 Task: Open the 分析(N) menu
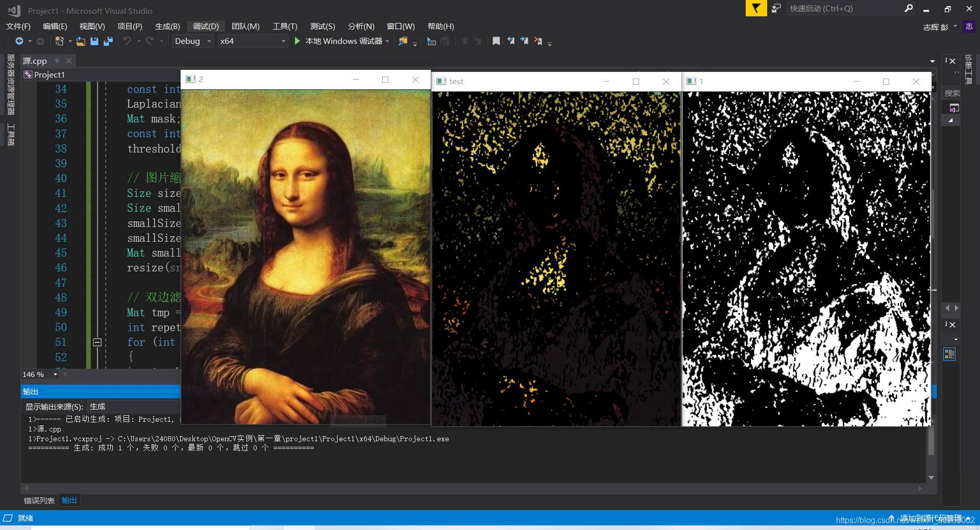tap(361, 27)
